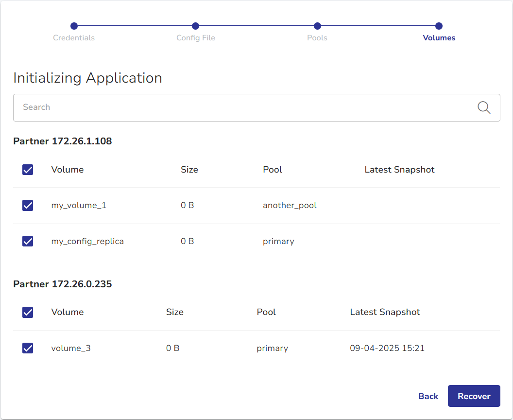The image size is (513, 420).
Task: Click the another_pool pool entry
Action: pyautogui.click(x=290, y=205)
